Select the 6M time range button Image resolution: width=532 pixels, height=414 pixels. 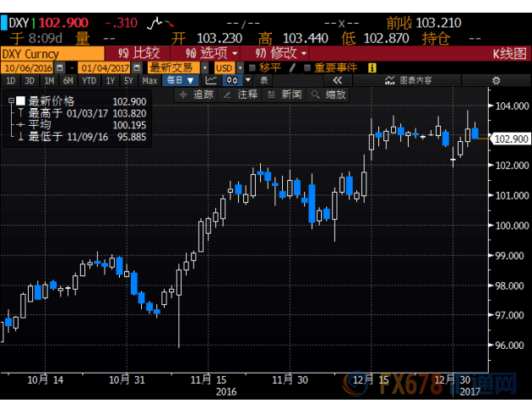(70, 80)
